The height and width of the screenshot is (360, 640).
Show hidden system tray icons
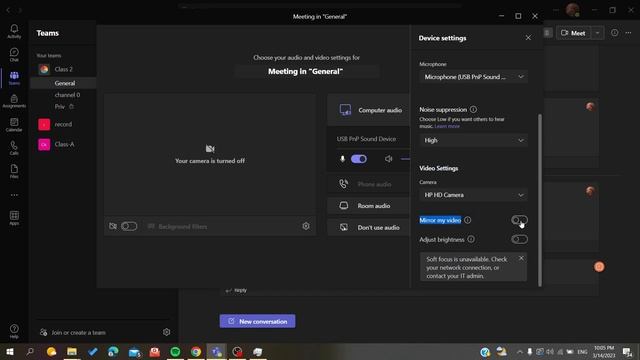519,351
